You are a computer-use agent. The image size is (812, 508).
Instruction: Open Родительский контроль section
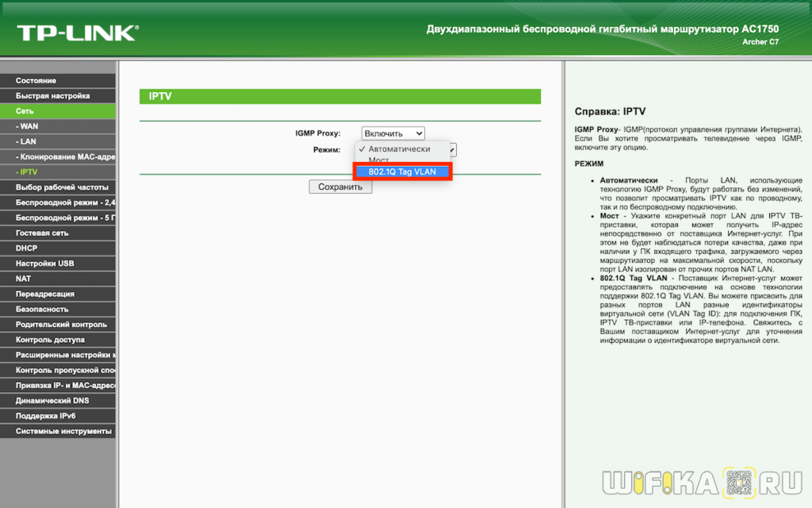pos(57,325)
